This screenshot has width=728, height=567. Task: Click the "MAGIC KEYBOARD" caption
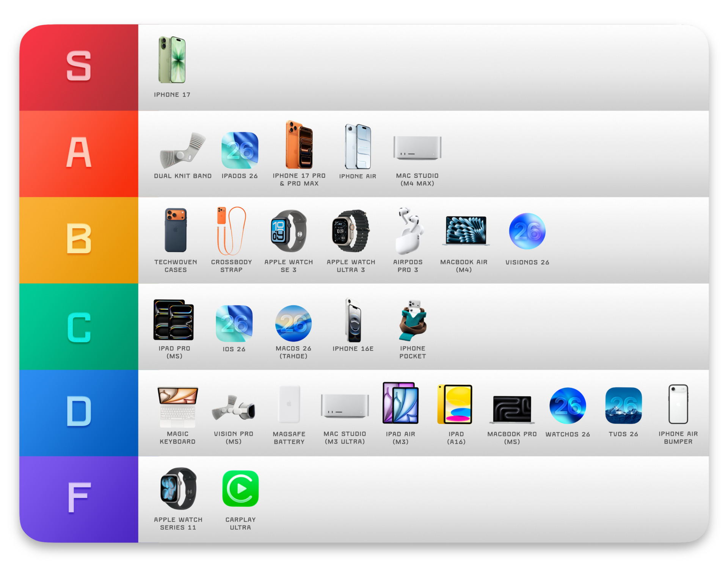click(x=177, y=438)
